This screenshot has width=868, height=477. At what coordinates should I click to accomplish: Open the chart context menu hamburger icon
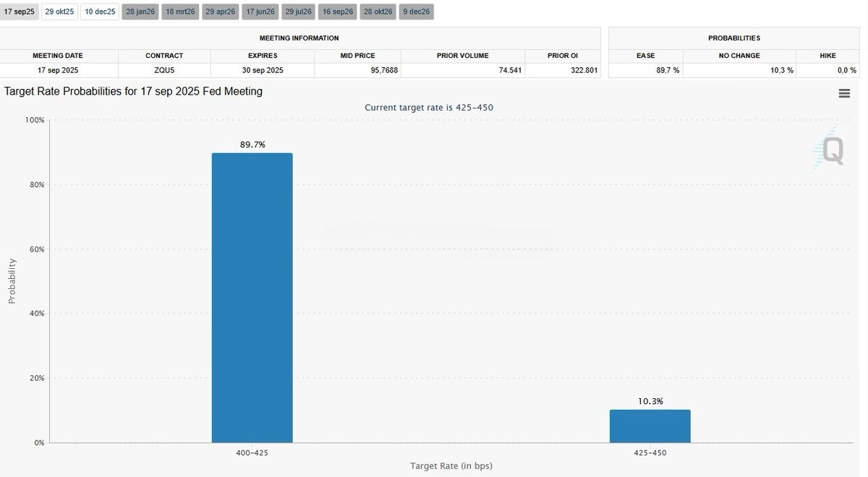(x=844, y=93)
